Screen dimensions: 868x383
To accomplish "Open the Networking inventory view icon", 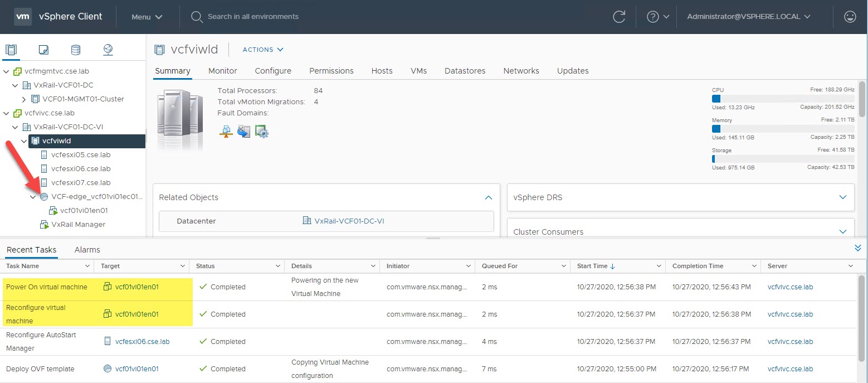I will click(108, 50).
